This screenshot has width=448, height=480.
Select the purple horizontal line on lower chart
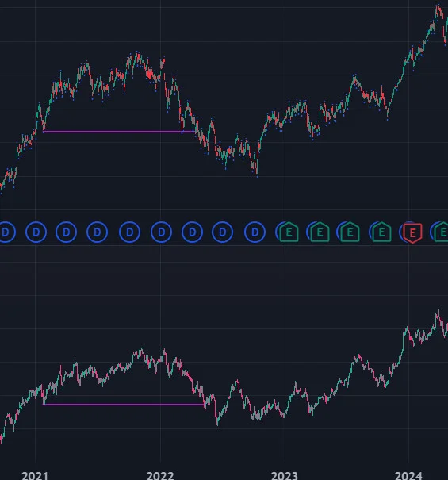coord(124,405)
